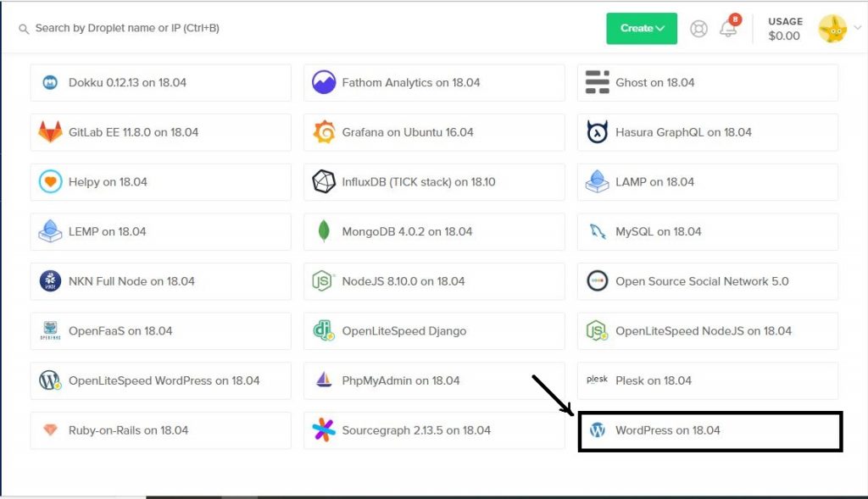Open the notifications bell
This screenshot has height=499, width=868.
point(728,28)
